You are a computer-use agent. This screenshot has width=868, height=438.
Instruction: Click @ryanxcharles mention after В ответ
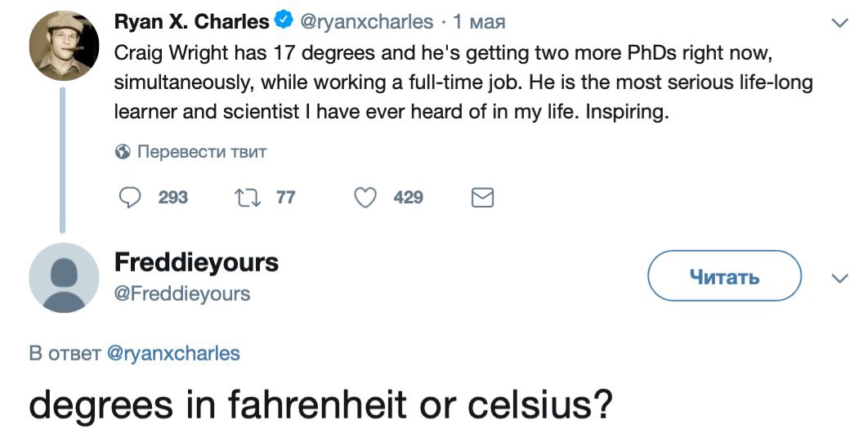174,353
